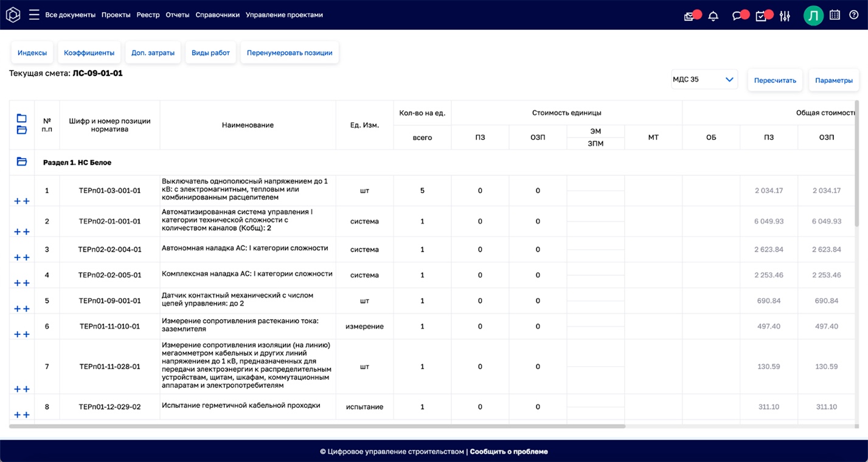
Task: Click the Доп. затраты button
Action: pos(153,53)
